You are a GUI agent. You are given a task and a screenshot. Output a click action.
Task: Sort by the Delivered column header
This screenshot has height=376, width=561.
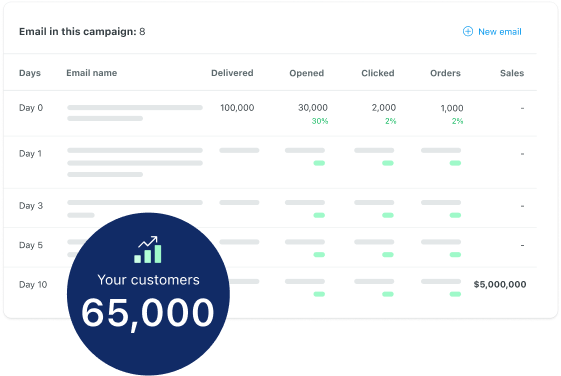(x=232, y=73)
